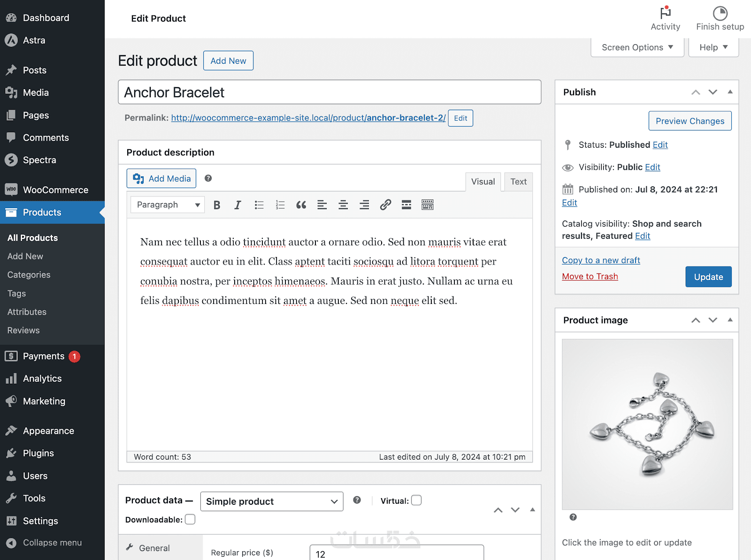Click the Update button

[x=708, y=277]
